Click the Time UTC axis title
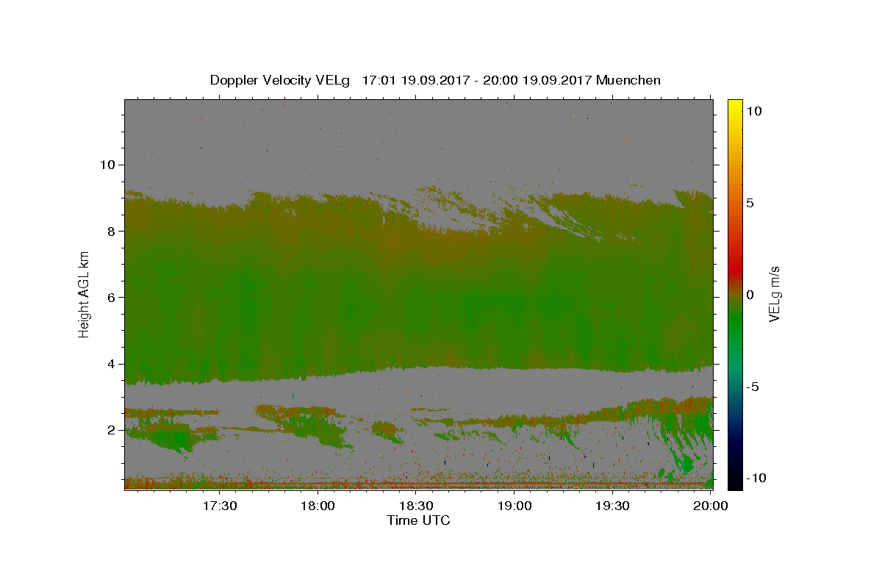882x588 pixels. click(418, 520)
